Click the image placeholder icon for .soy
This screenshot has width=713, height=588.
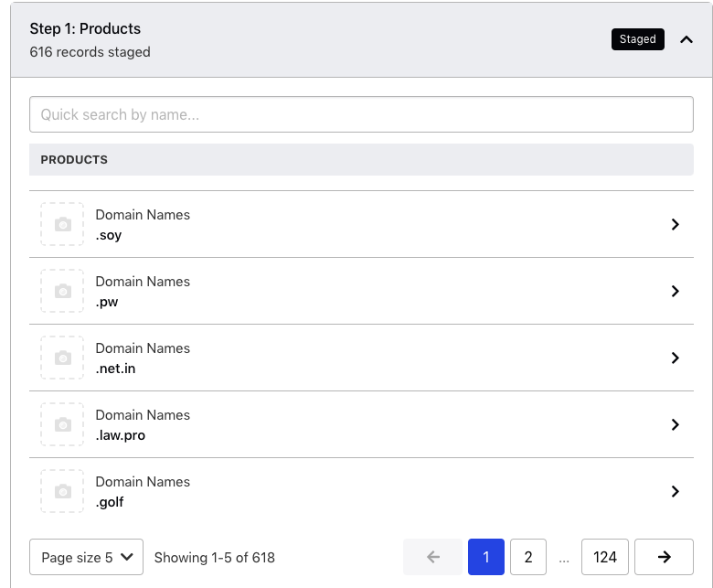click(x=62, y=224)
